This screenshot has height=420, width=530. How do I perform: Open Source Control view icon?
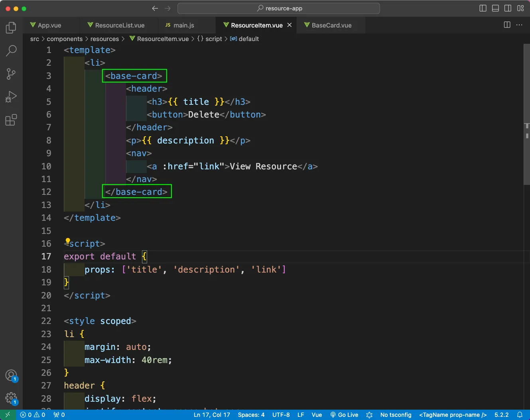pos(11,74)
